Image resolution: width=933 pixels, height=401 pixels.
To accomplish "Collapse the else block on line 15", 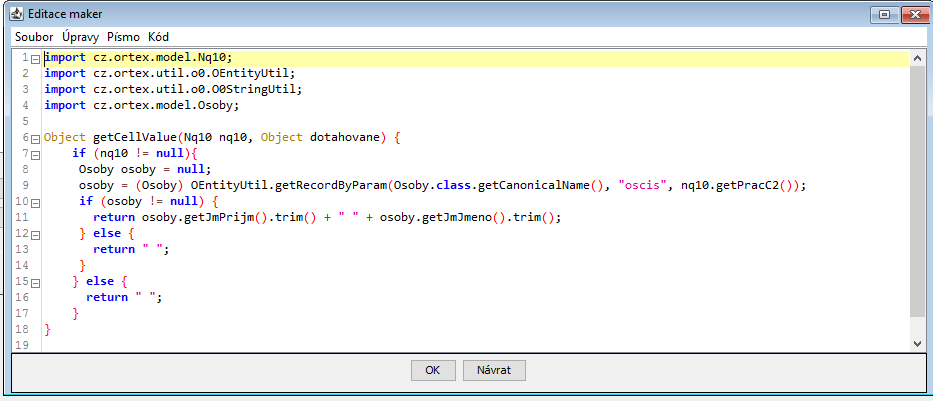I will click(36, 282).
